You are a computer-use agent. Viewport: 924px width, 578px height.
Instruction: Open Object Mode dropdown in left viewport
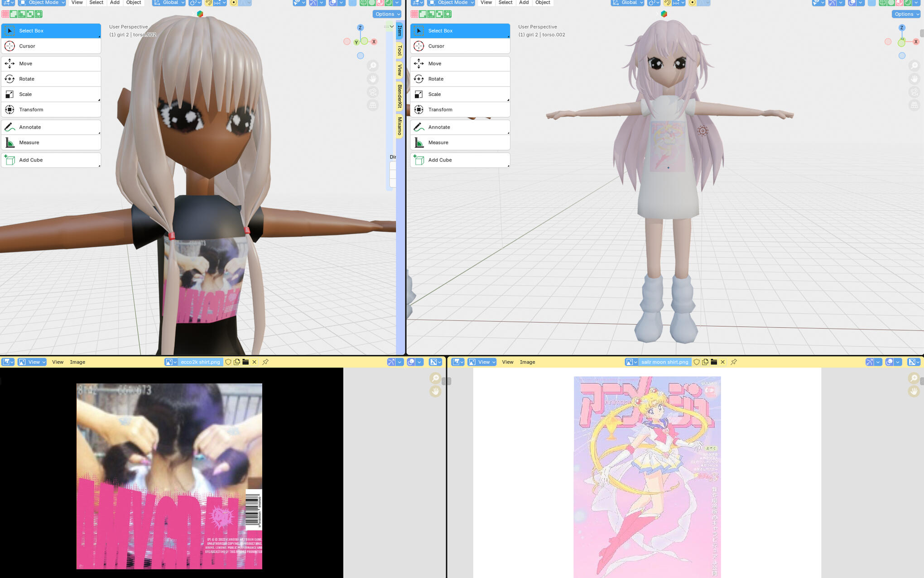coord(42,3)
